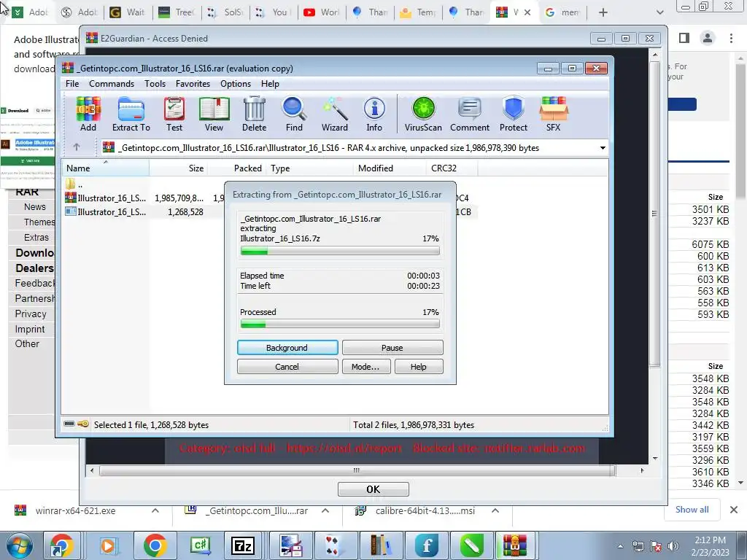The image size is (747, 560).
Task: Click the Protect shield icon
Action: click(513, 114)
